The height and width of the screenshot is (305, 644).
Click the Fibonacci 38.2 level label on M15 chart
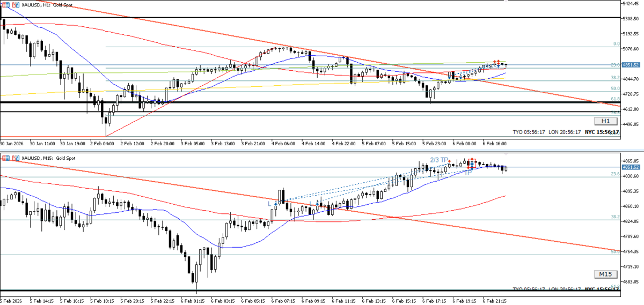[x=616, y=217]
